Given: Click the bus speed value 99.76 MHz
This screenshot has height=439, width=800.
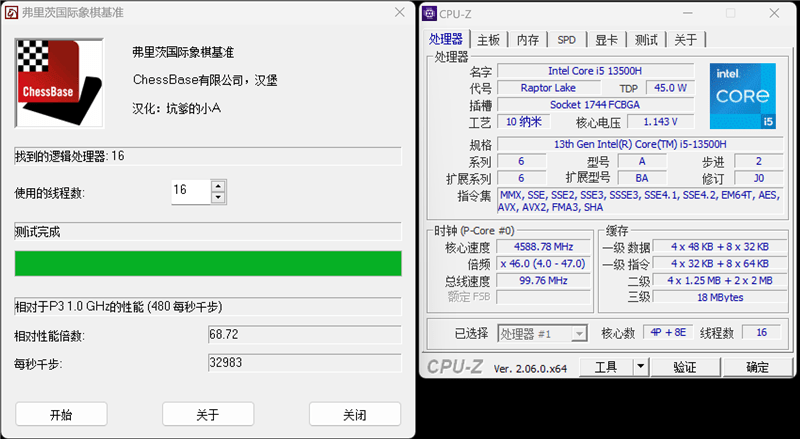Looking at the screenshot, I should coord(543,281).
